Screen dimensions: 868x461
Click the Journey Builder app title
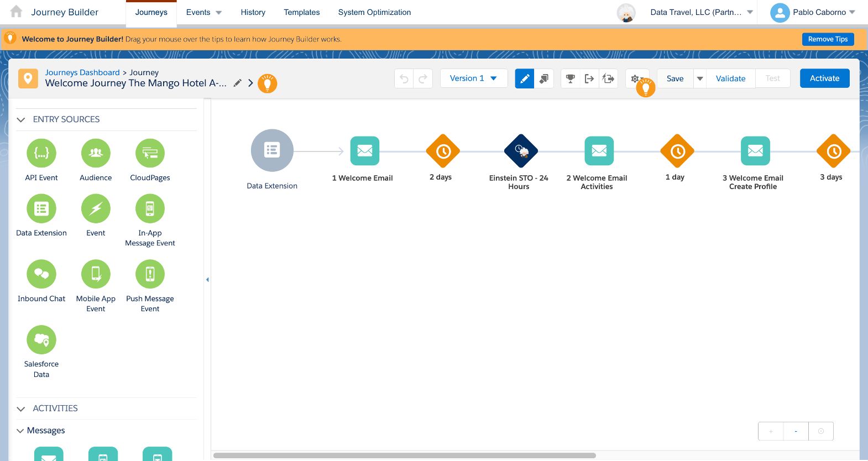pos(65,12)
